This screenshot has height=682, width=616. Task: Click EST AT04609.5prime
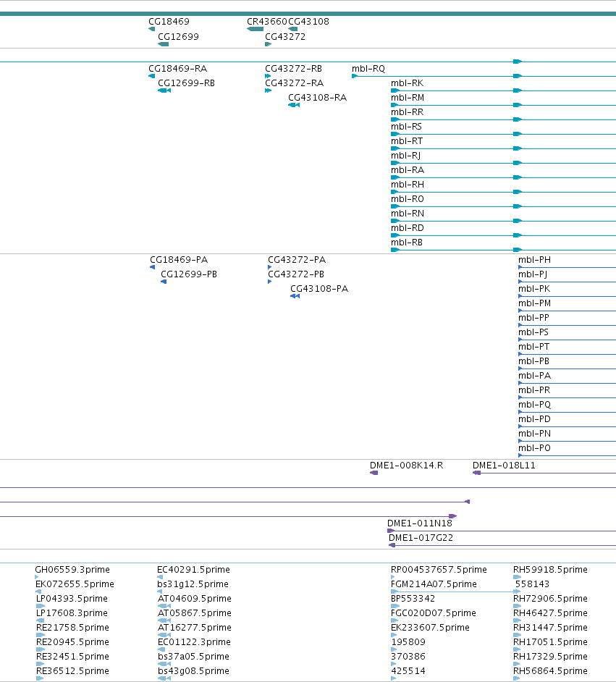pyautogui.click(x=194, y=599)
